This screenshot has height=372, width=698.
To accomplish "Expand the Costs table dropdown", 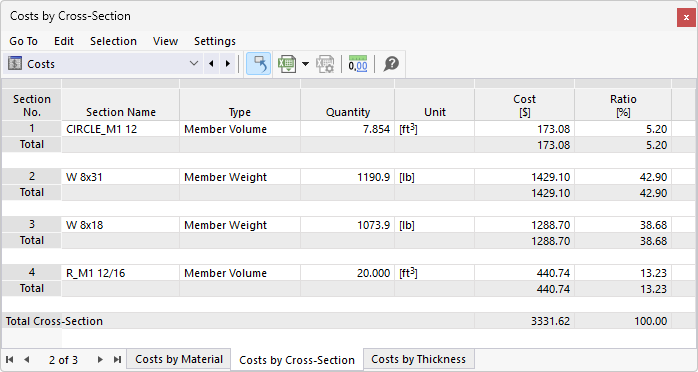I will [194, 64].
